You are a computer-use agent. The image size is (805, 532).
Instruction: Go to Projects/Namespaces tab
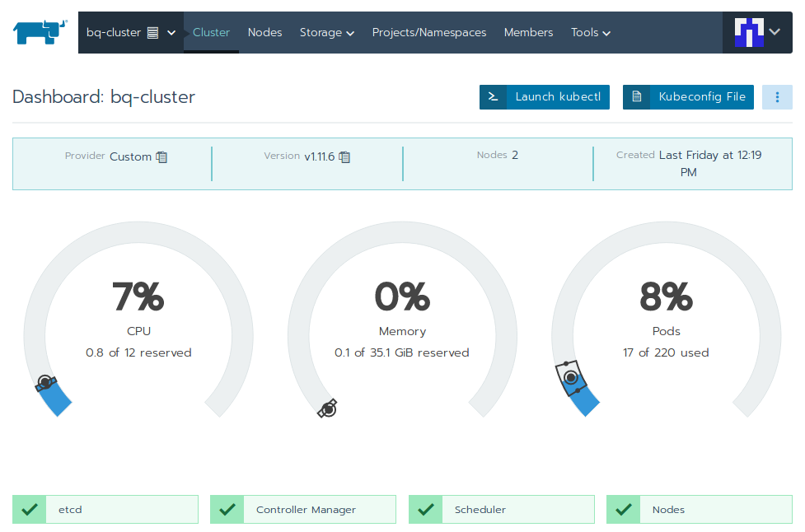tap(428, 33)
